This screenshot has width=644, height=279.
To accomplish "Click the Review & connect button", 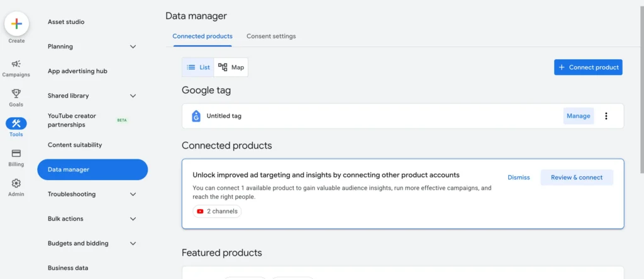I will pyautogui.click(x=577, y=178).
